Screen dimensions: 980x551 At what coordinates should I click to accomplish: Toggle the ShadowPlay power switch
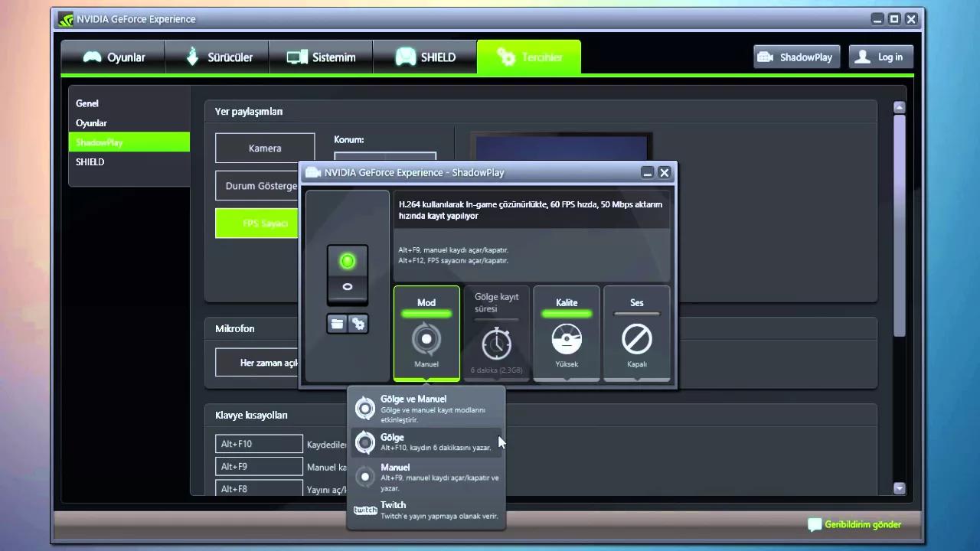pyautogui.click(x=348, y=275)
